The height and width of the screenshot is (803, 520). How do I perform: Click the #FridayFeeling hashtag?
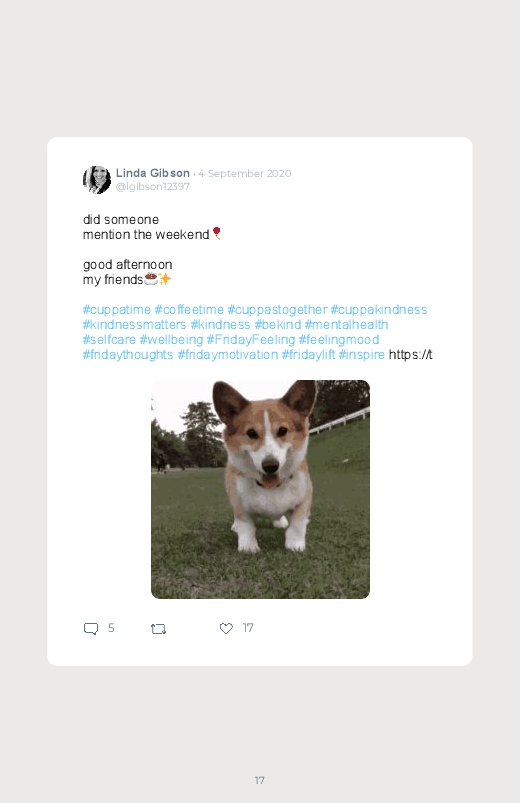[251, 340]
